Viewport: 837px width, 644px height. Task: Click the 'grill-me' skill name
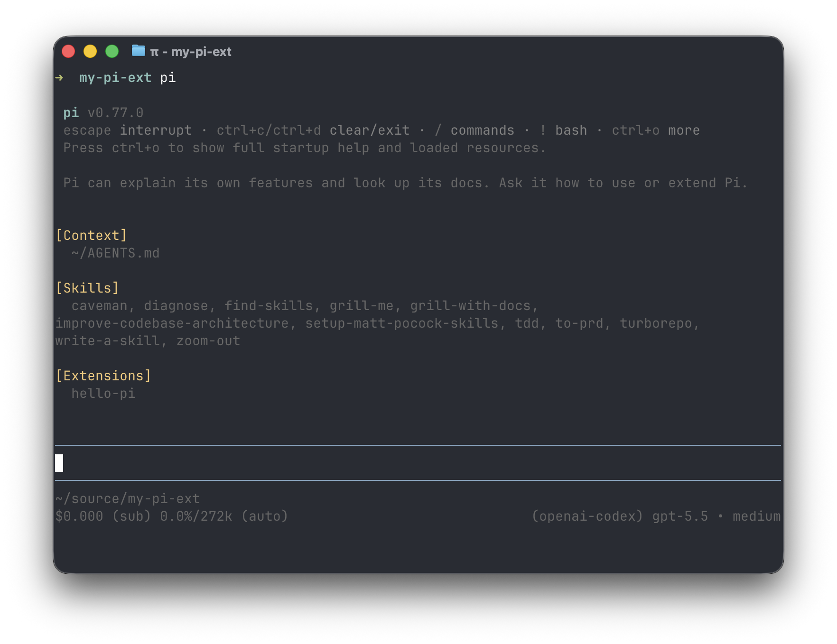(x=362, y=306)
